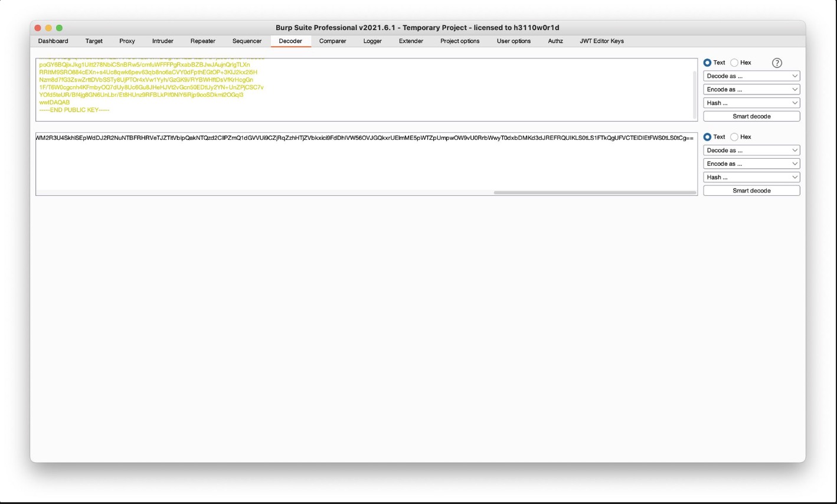Expand first panel's Hash dropdown
Screen dimensions: 837x504
[x=751, y=103]
